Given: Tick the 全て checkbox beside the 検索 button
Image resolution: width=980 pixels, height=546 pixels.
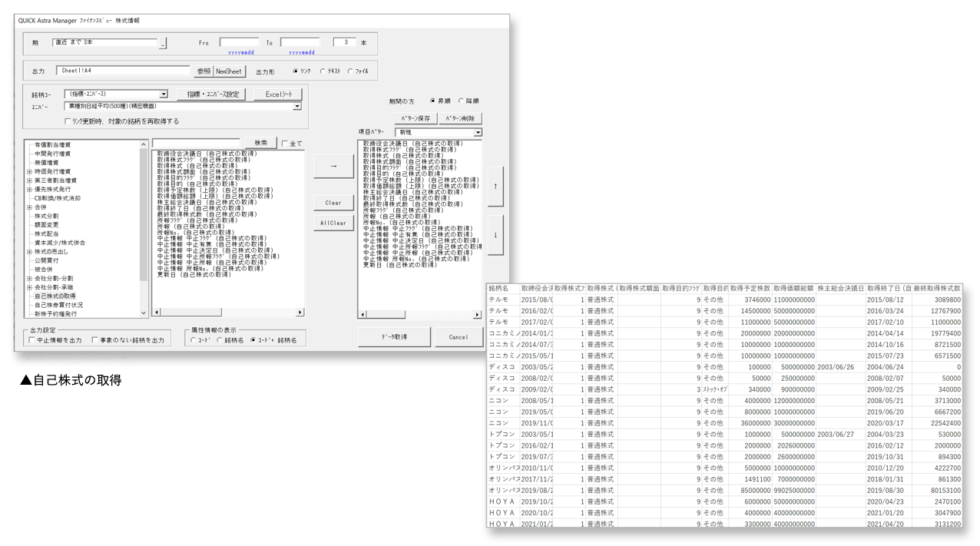Looking at the screenshot, I should [x=285, y=144].
